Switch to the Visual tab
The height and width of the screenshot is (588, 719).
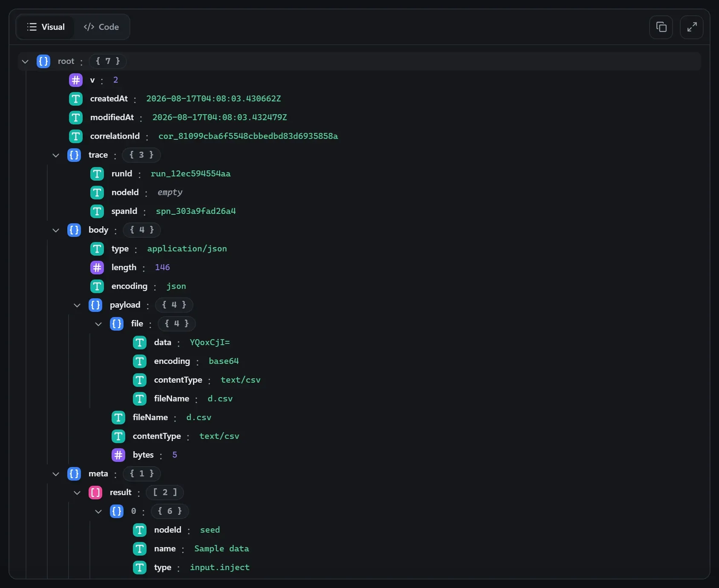point(46,27)
